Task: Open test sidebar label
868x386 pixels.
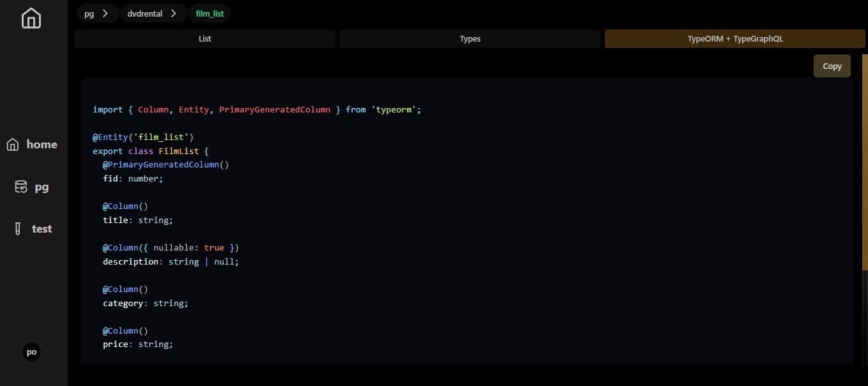Action: coord(42,229)
